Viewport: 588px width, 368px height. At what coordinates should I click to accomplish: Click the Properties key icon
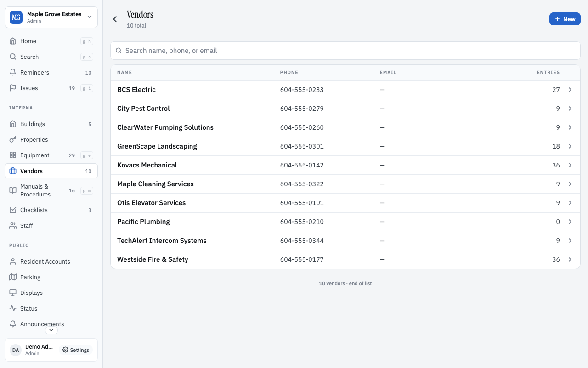[x=13, y=139]
